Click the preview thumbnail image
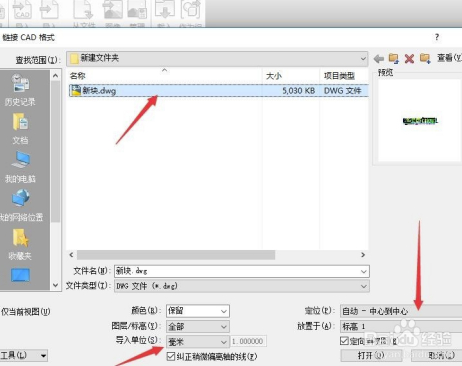 [420, 121]
